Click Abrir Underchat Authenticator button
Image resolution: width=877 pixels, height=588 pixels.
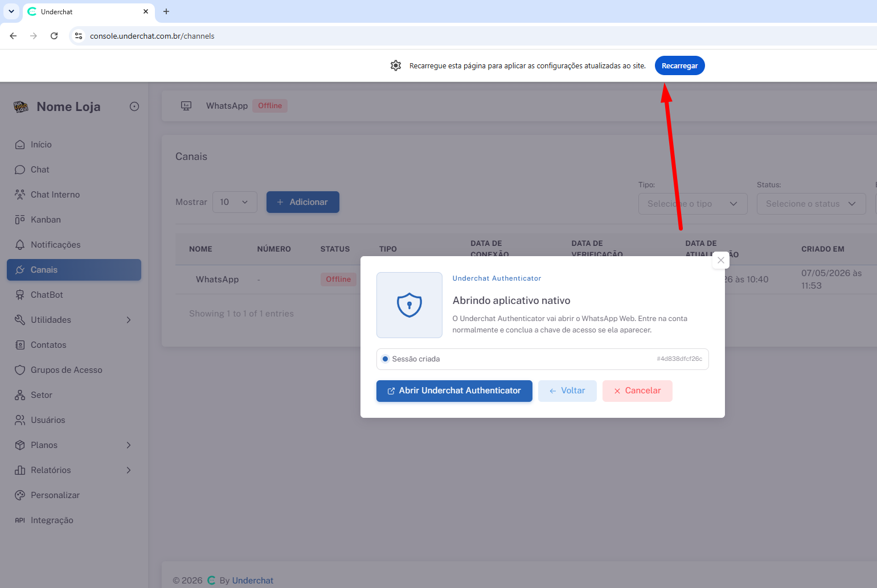[x=454, y=391]
